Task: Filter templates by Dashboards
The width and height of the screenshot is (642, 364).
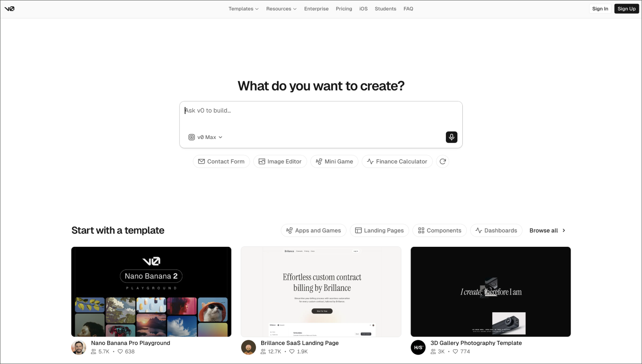Action: [496, 230]
